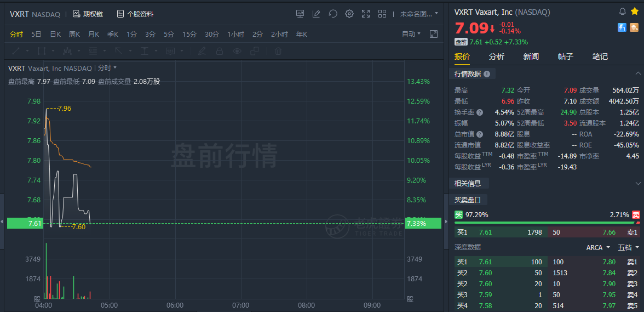Screen dimensions: 644x312
Task: Select the price label callout tool
Action: point(170,52)
